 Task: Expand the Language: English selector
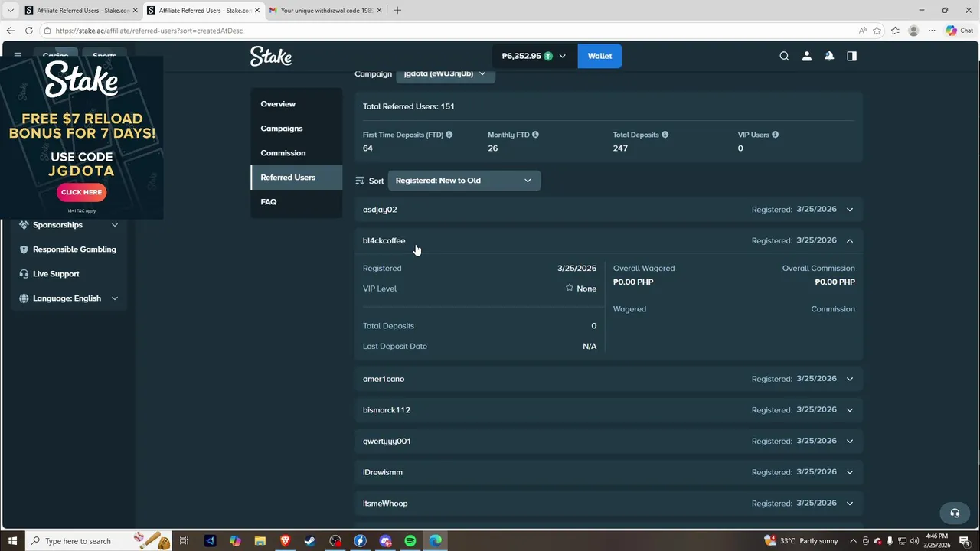click(69, 298)
